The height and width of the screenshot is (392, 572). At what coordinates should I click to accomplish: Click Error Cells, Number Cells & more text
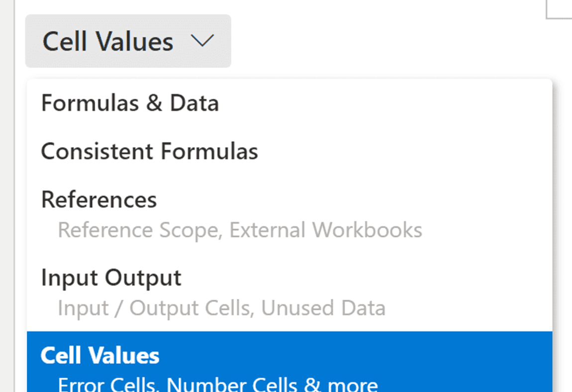[218, 385]
